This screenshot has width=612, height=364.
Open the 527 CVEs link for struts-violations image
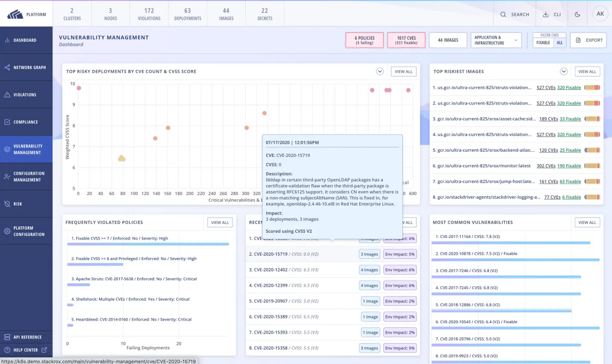pos(546,87)
